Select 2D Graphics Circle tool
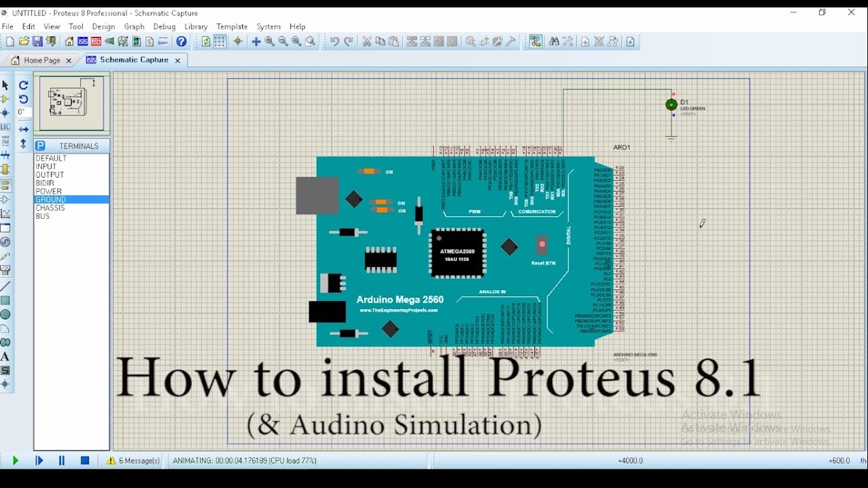868x488 pixels. pyautogui.click(x=5, y=314)
